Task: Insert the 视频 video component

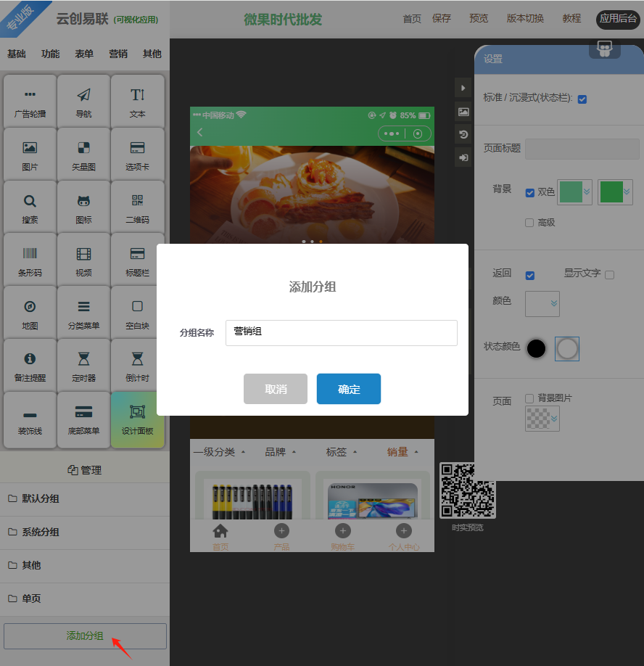Action: [x=83, y=260]
